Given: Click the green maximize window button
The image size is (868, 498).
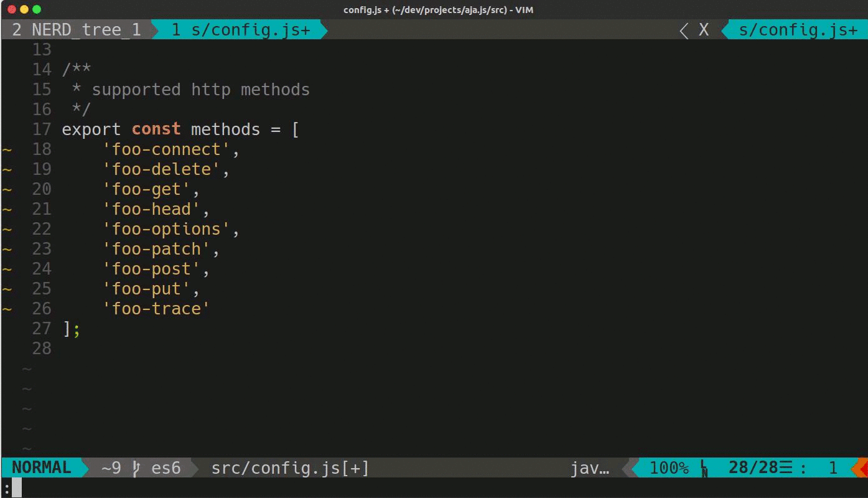Looking at the screenshot, I should pos(37,10).
